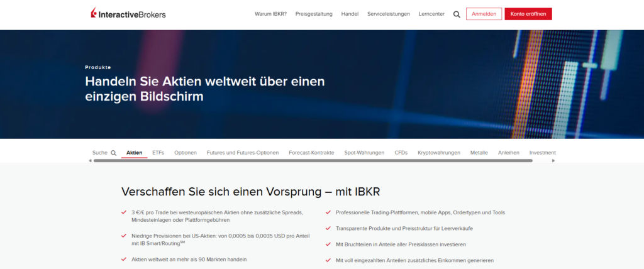Viewport: 644px width, 269px height.
Task: Click right arrow of the tab scrollbar
Action: coord(553,160)
